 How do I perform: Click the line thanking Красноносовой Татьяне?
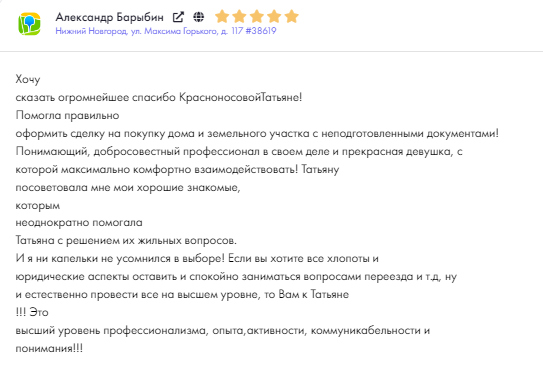(x=159, y=98)
